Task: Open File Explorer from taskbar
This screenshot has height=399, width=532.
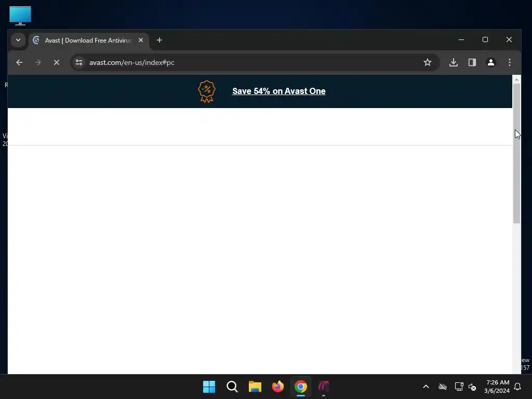Action: pos(255,387)
